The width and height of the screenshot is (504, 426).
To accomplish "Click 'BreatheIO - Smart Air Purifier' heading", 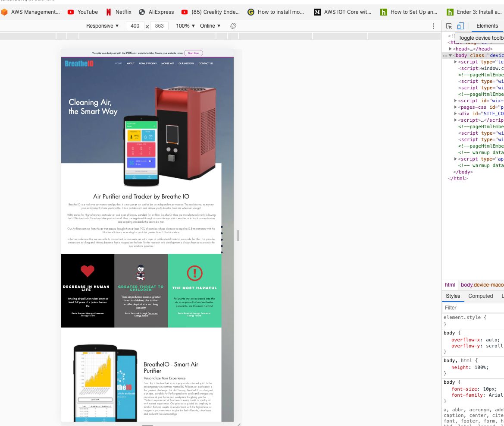I will [x=171, y=367].
